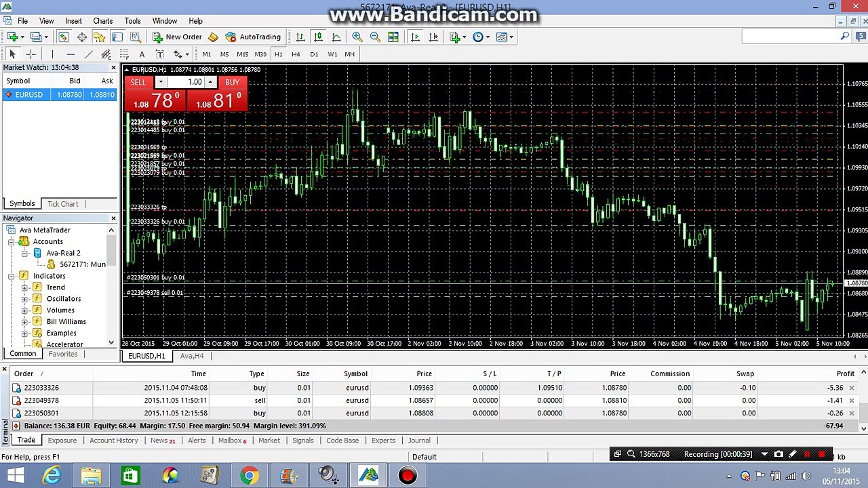The width and height of the screenshot is (868, 488).
Task: Open the Strategy Tester toolbar icon
Action: pos(136,37)
